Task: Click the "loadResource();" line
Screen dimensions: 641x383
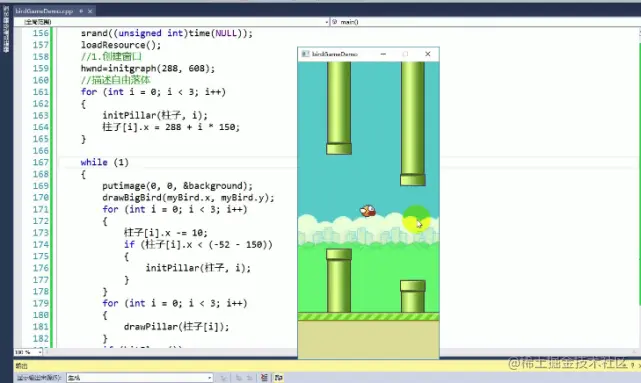Action: point(121,45)
